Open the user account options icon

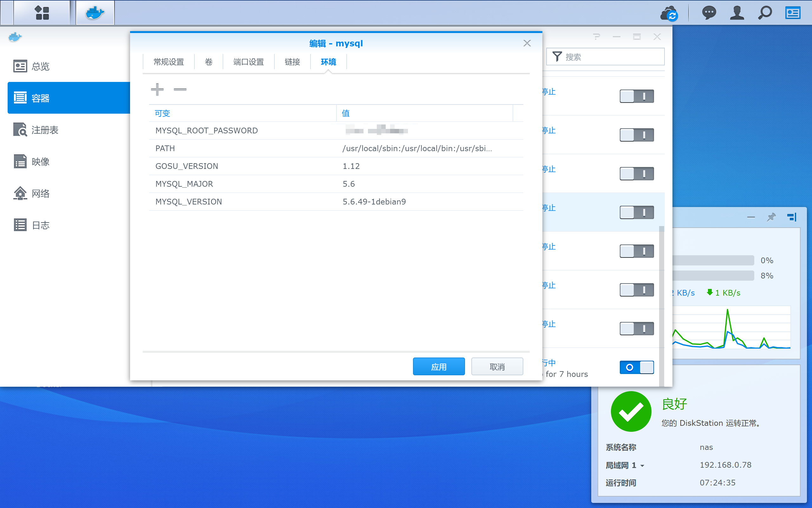pos(737,13)
